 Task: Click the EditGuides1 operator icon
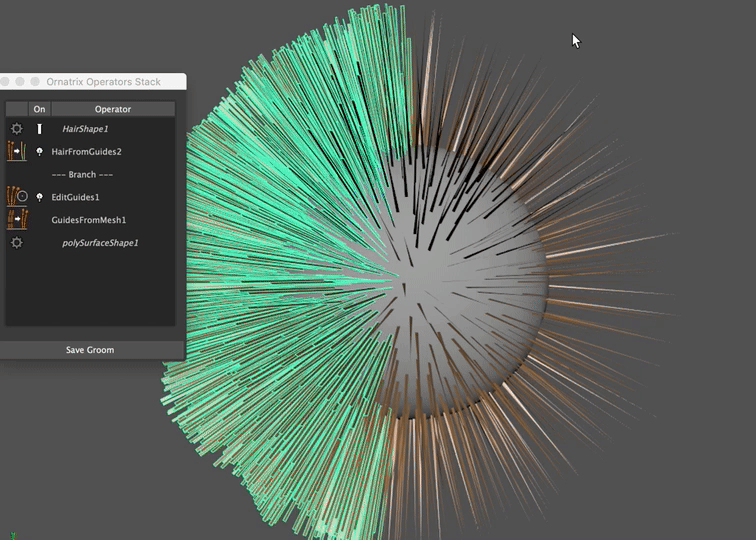17,197
